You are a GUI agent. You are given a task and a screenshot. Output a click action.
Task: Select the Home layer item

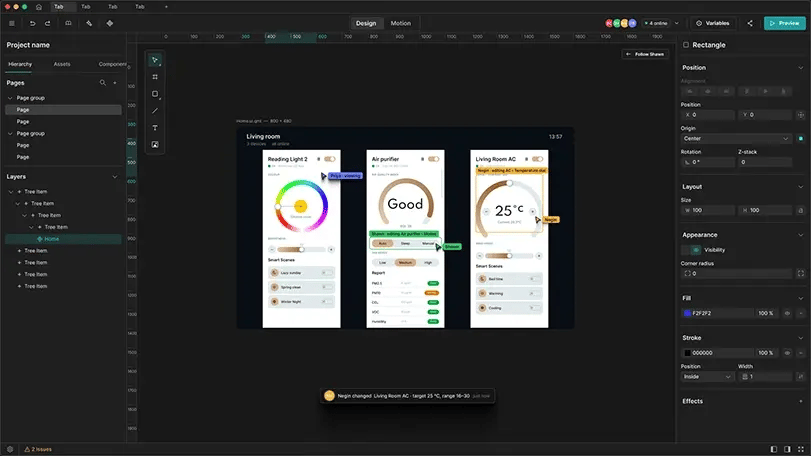(64, 239)
